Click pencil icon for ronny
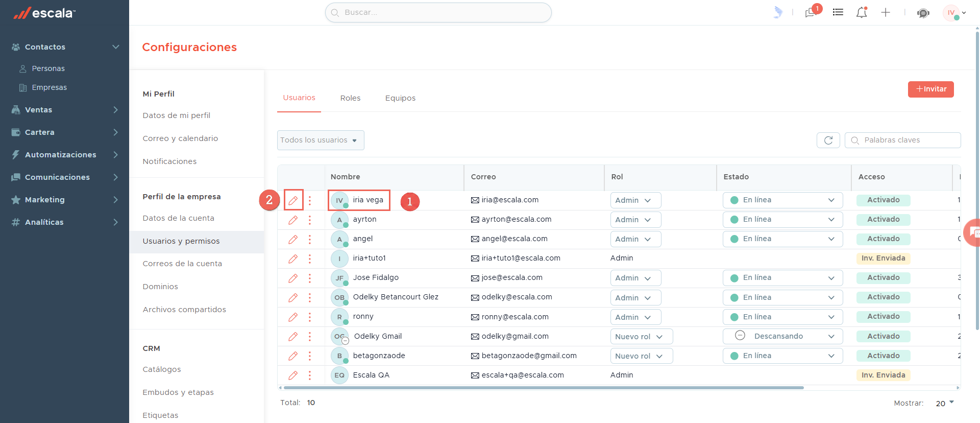 pos(293,317)
